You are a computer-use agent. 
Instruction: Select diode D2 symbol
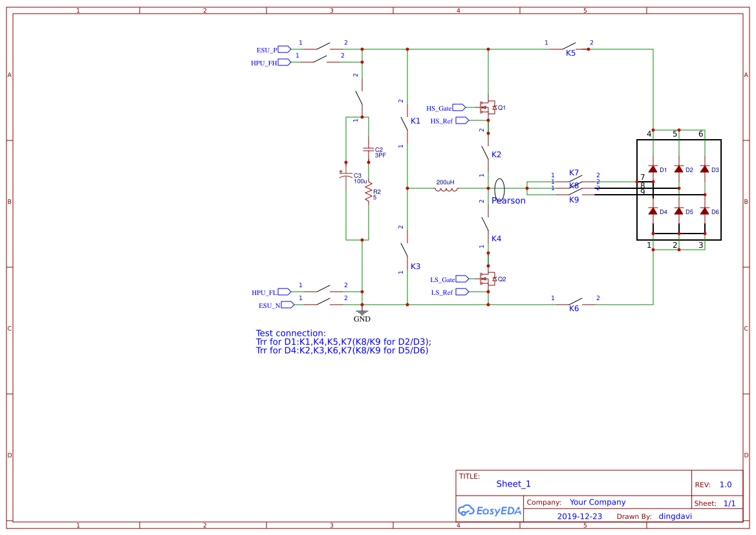pyautogui.click(x=679, y=169)
